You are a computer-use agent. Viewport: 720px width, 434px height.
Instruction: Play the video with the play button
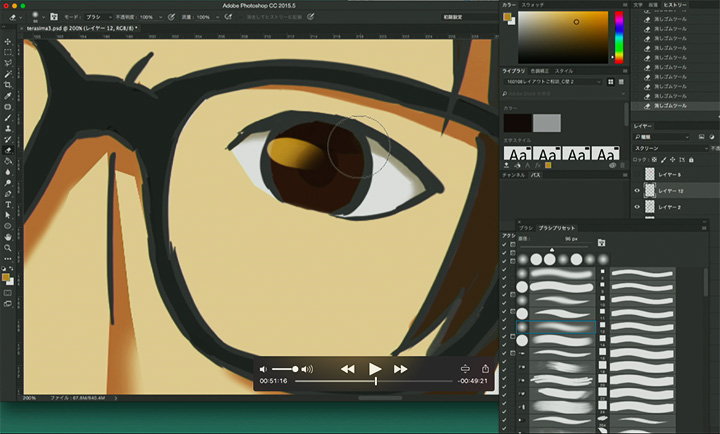point(375,369)
